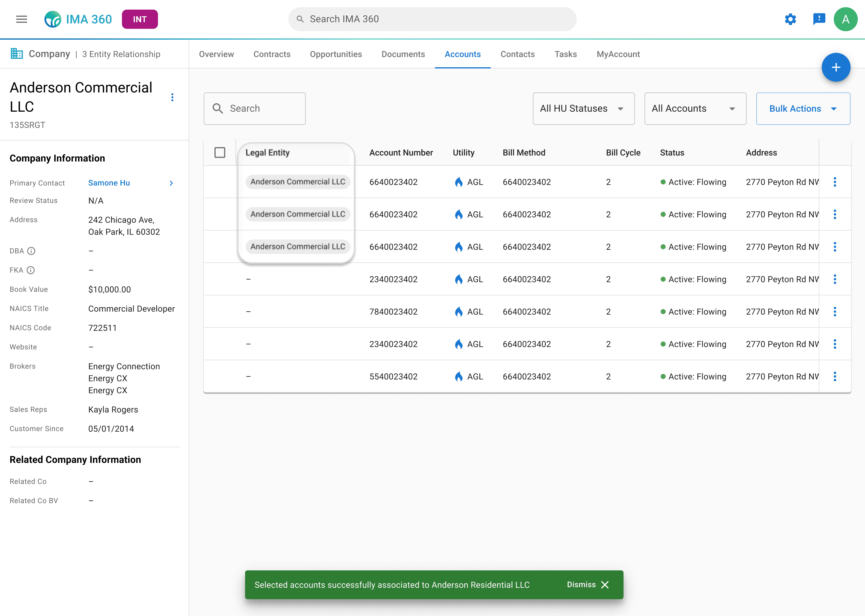Open settings via the gear icon
Screen dimensions: 865x616
coord(790,19)
